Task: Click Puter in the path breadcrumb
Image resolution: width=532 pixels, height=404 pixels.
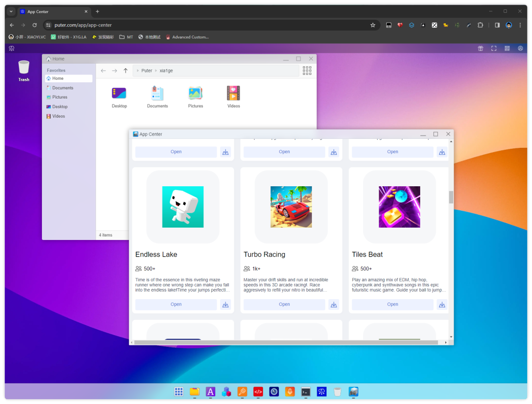Action: tap(147, 70)
